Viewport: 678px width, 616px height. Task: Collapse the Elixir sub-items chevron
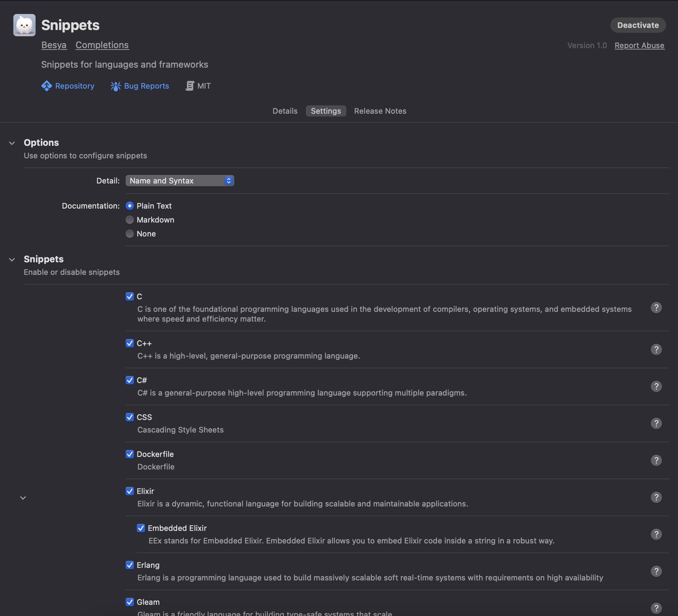[23, 498]
